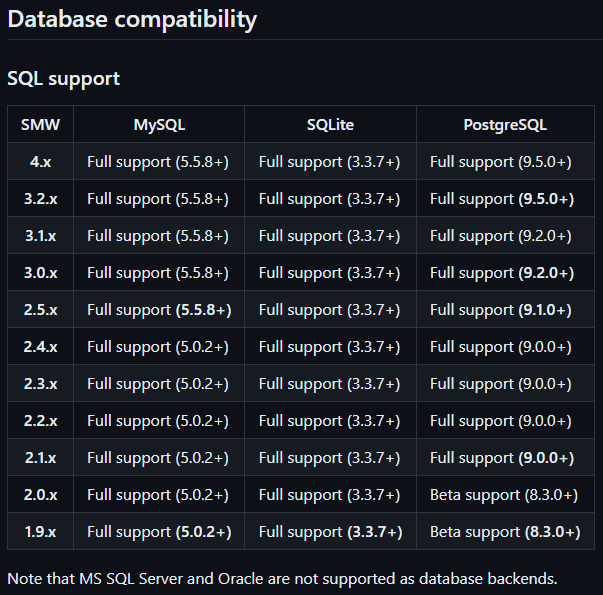Image resolution: width=603 pixels, height=595 pixels.
Task: Click the 1.9.x version cell
Action: coord(40,532)
